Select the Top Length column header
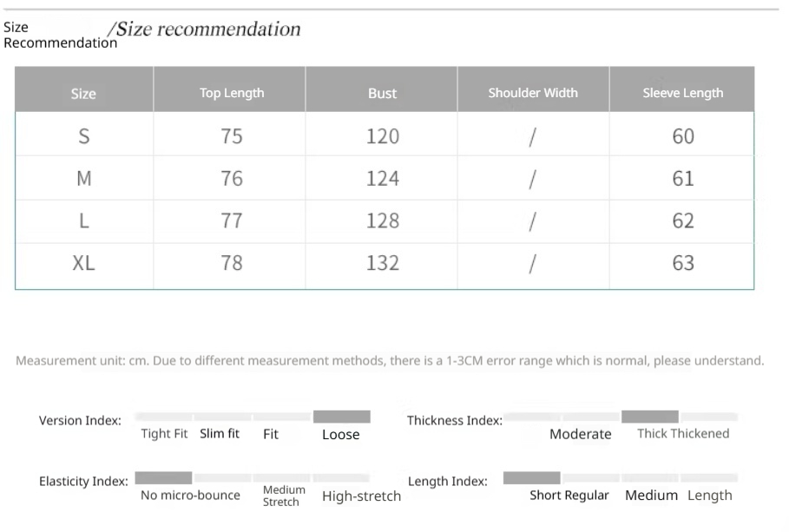The width and height of the screenshot is (789, 532). click(x=232, y=93)
